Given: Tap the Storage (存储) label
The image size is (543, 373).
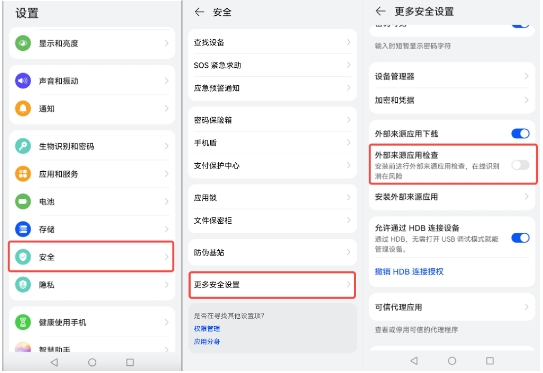Looking at the screenshot, I should tap(47, 229).
